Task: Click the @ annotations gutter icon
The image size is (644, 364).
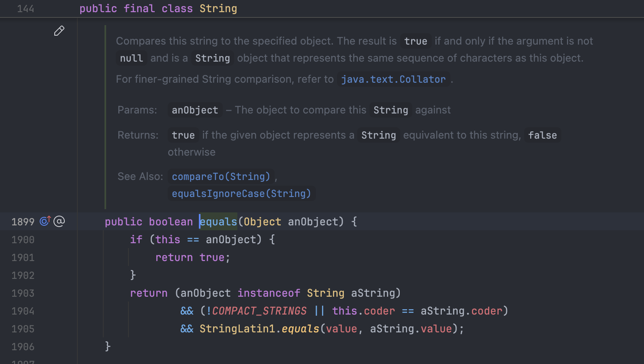Action: 59,221
